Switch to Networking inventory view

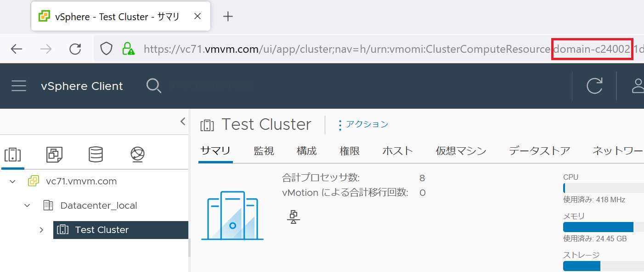point(137,155)
